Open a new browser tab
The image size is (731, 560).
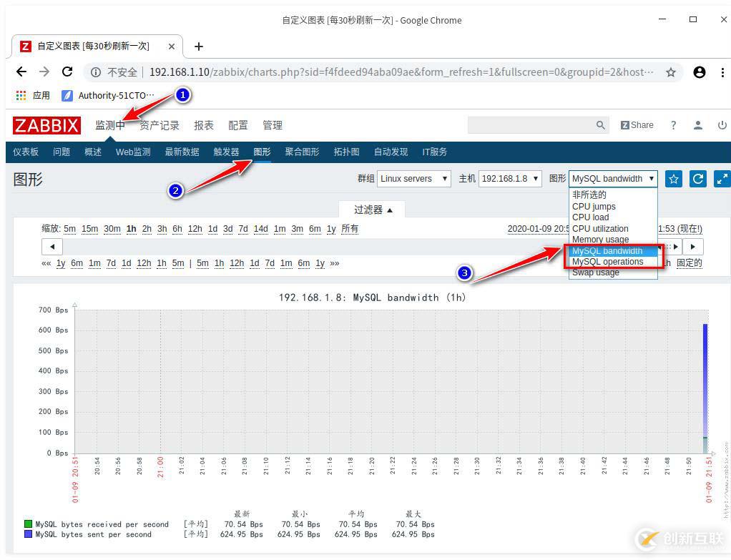pos(199,46)
